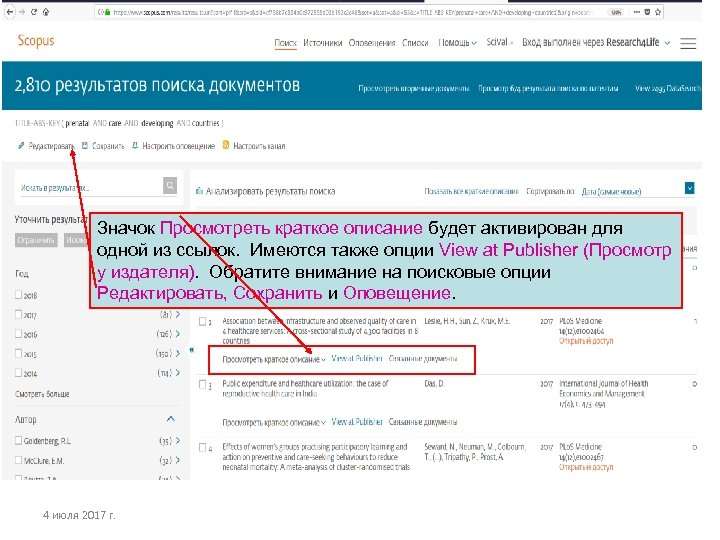Open the Оповещения menu item
This screenshot has height=540, width=720.
(x=372, y=43)
